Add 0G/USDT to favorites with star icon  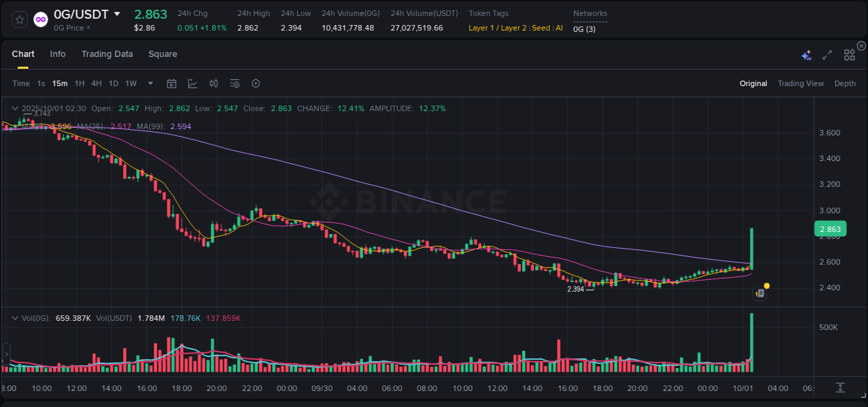(19, 19)
